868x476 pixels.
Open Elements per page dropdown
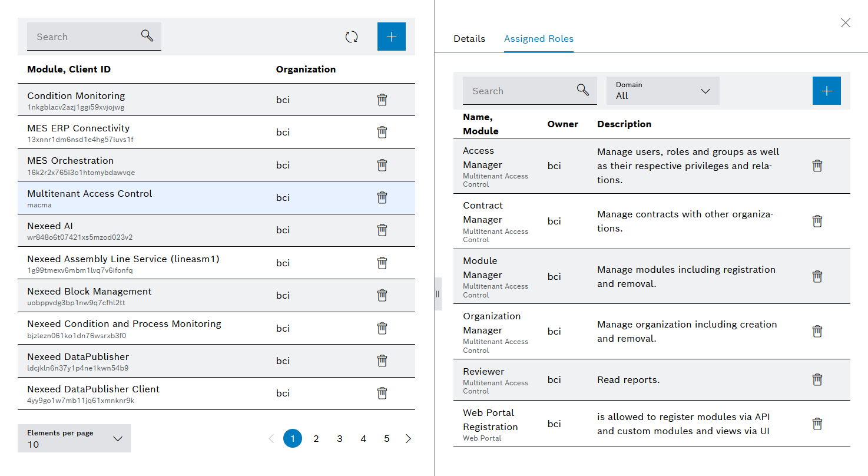click(74, 438)
